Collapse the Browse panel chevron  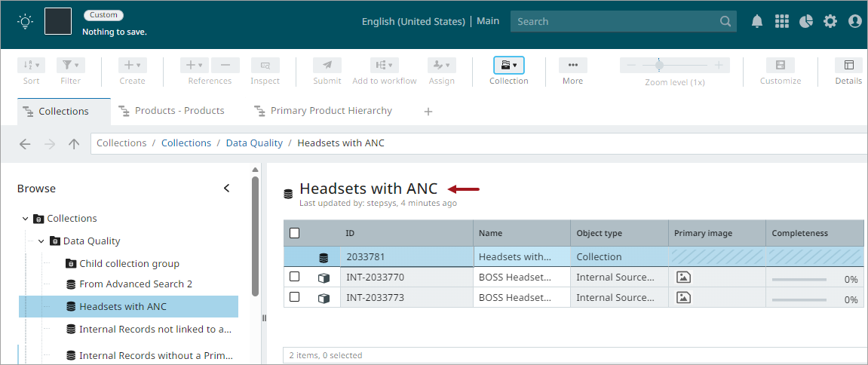(226, 189)
